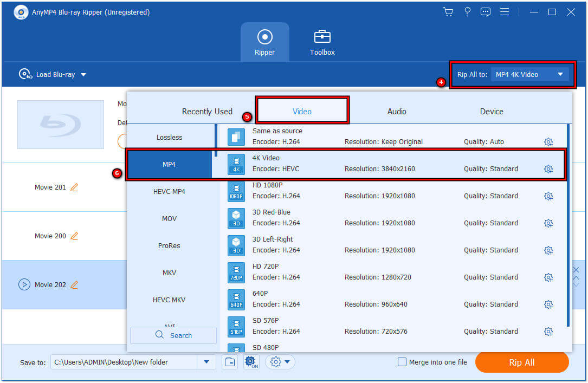Image resolution: width=588 pixels, height=383 pixels.
Task: Click the Blu-ray disc thumbnail
Action: click(61, 125)
